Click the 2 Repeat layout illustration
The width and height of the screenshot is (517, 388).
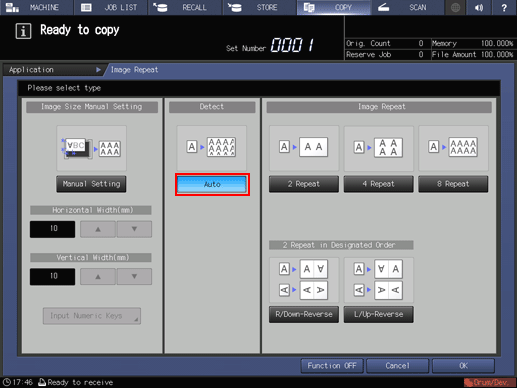(x=304, y=148)
